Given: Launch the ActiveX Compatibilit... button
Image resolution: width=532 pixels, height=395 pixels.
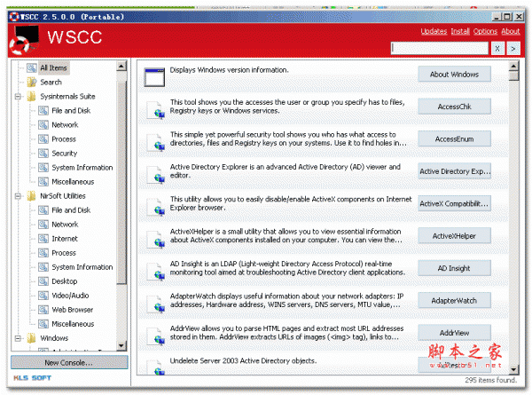Looking at the screenshot, I should click(x=454, y=203).
